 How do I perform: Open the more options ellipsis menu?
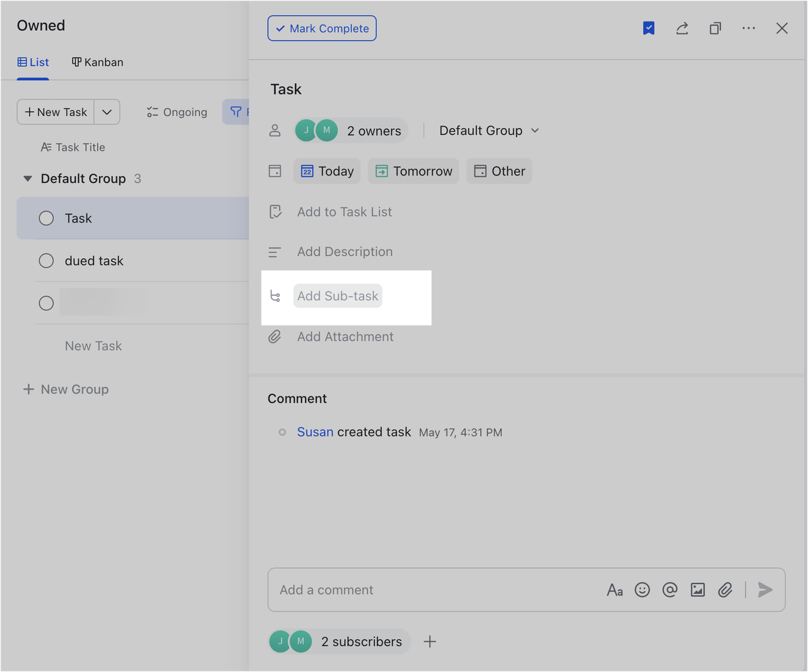749,28
